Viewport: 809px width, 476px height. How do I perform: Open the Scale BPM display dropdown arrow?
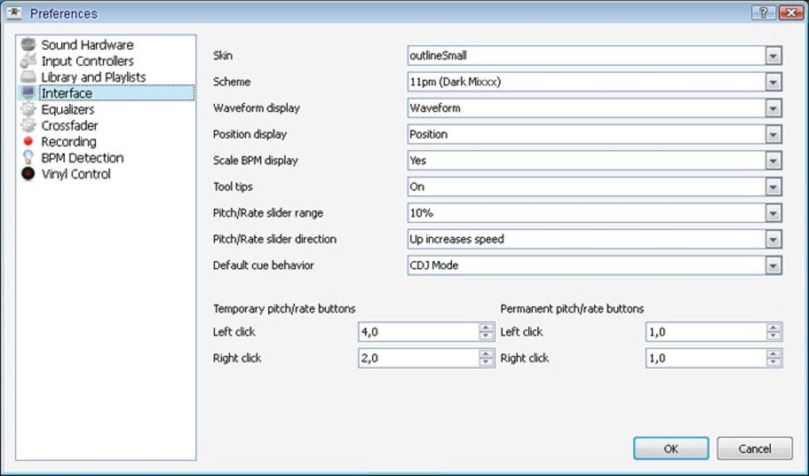click(x=773, y=161)
